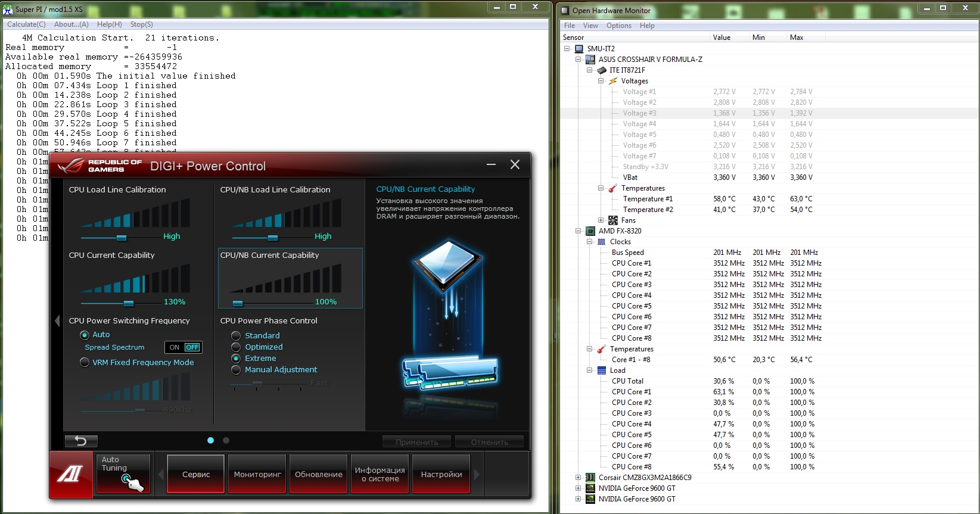Collapse ASUS CROSSHAIR V FORMULA-Z node

pyautogui.click(x=578, y=60)
